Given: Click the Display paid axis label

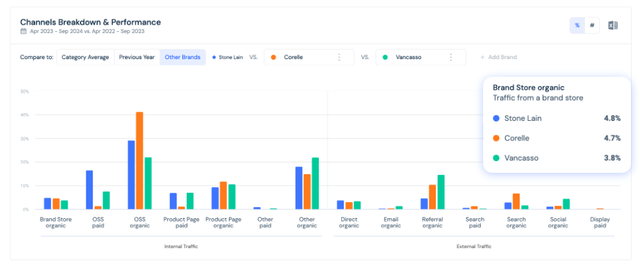Looking at the screenshot, I should (600, 222).
